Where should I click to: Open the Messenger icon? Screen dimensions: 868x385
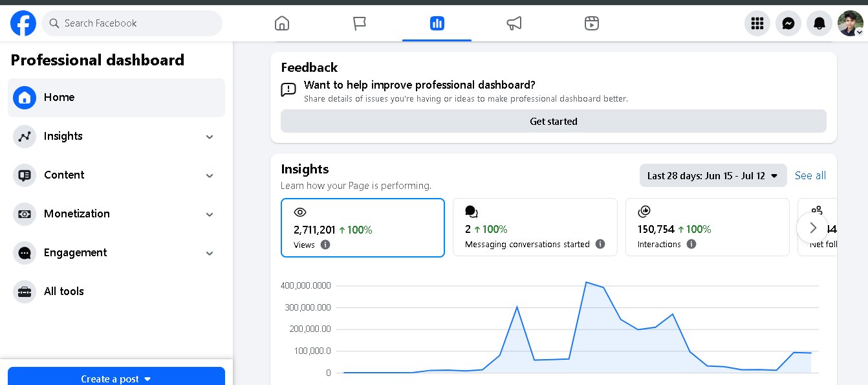788,23
